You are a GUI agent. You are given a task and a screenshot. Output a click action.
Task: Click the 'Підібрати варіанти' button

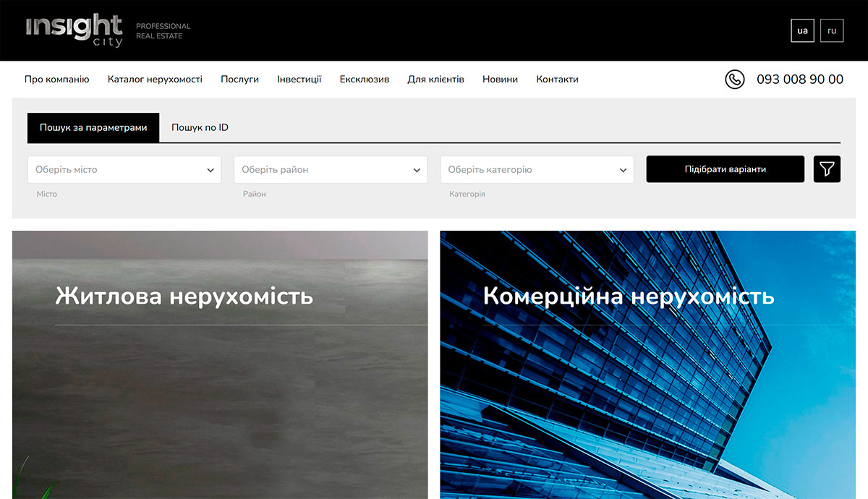725,169
